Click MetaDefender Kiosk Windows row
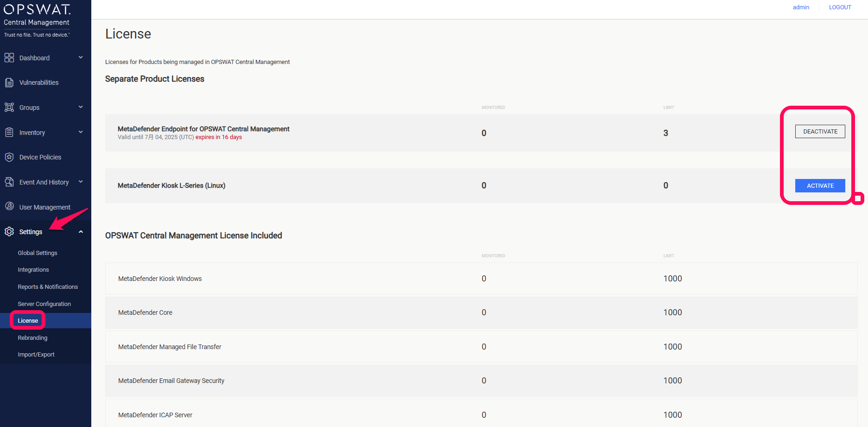This screenshot has height=427, width=868. 481,278
